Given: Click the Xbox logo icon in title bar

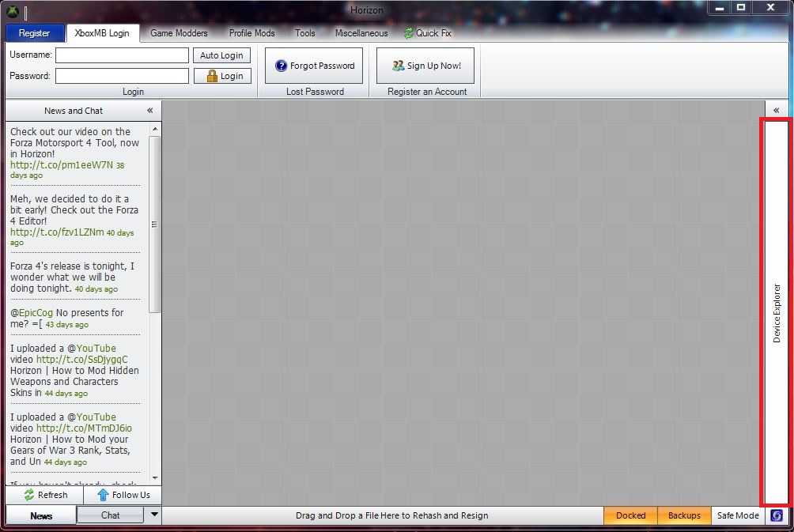Looking at the screenshot, I should click(x=12, y=11).
